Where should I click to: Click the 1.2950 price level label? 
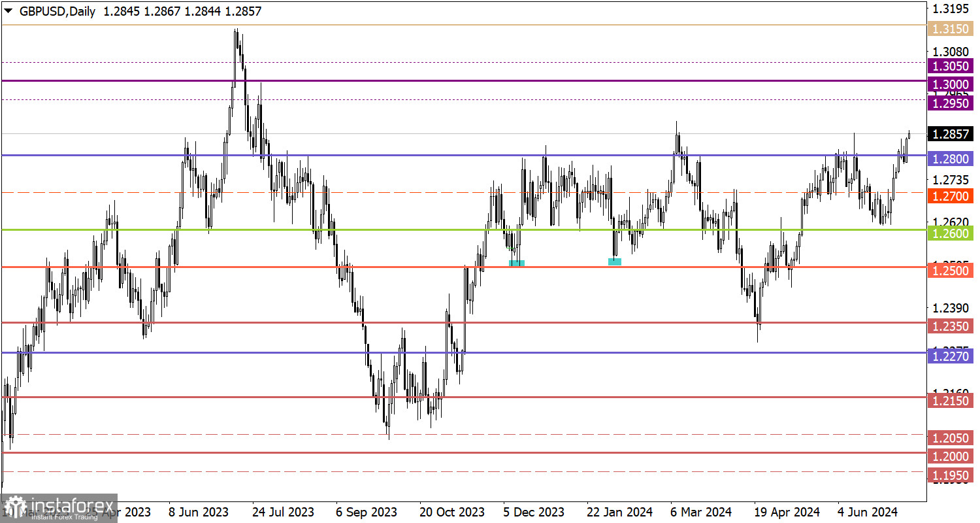click(x=951, y=103)
